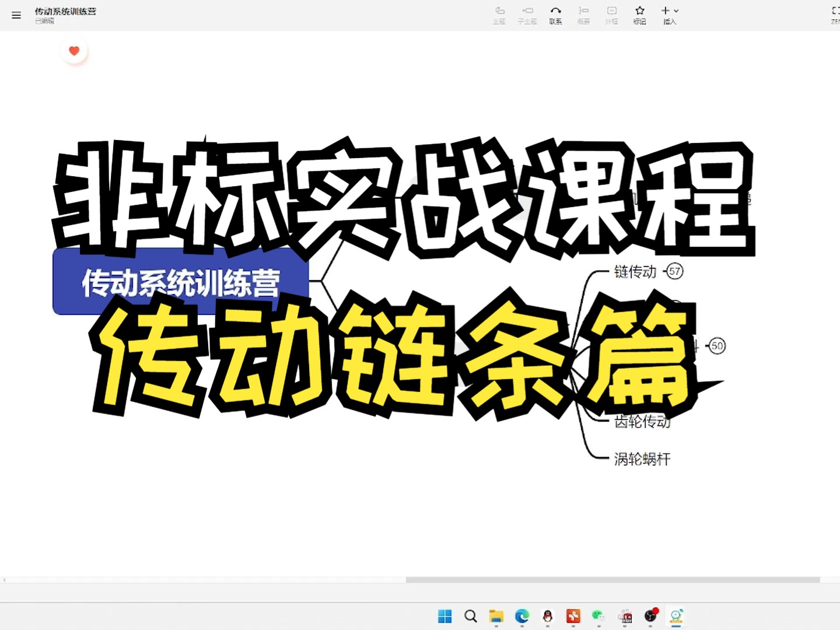
Task: Open Windows Search in the taskbar
Action: [x=470, y=617]
